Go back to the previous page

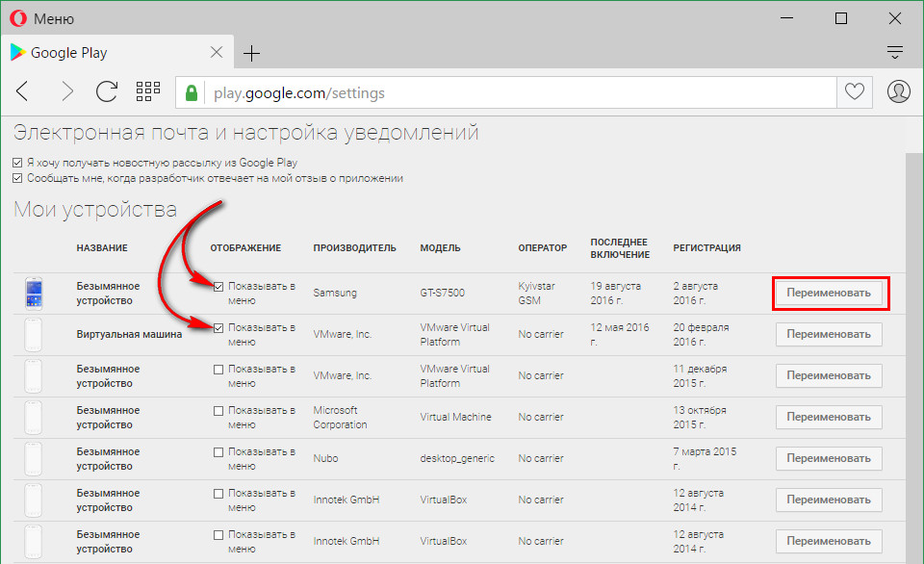(x=22, y=91)
